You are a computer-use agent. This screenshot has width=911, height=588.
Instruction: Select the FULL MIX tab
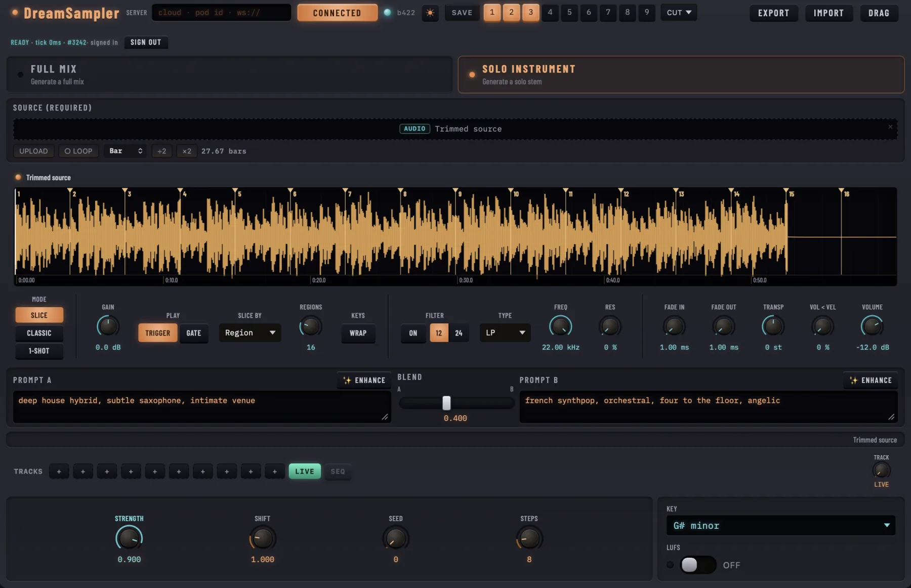pyautogui.click(x=229, y=74)
